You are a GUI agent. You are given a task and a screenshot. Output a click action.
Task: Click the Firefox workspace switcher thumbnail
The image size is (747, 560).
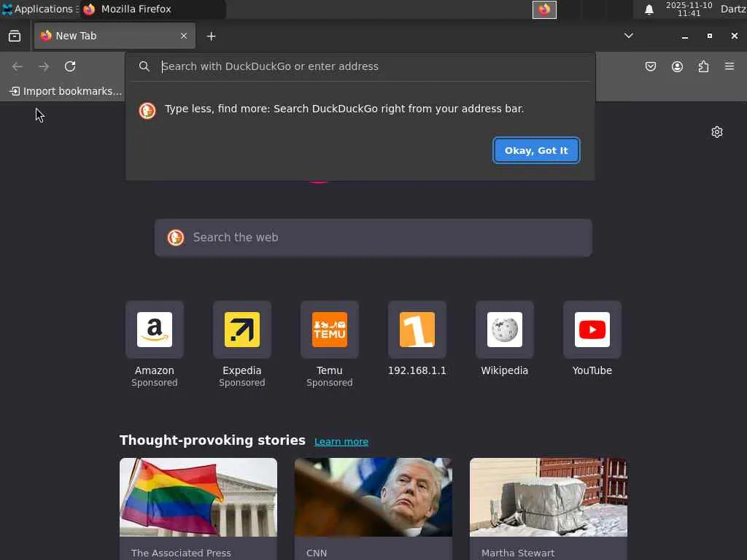[544, 9]
